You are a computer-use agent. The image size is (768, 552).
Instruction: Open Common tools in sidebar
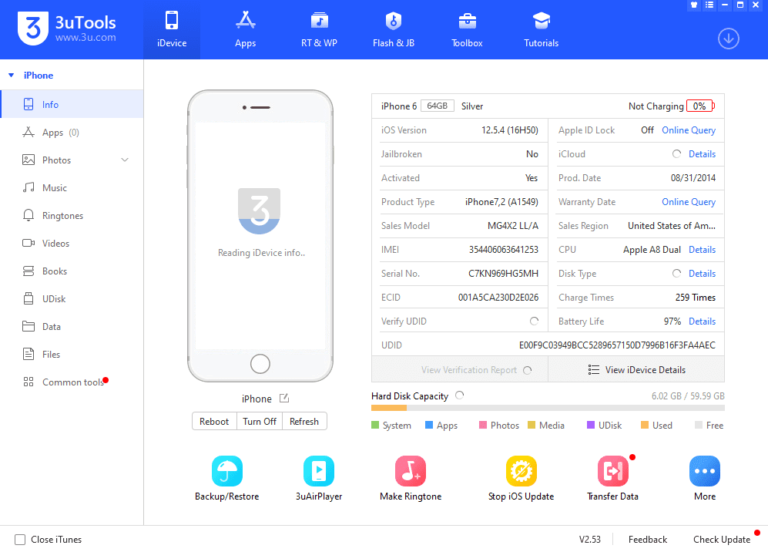[x=72, y=382]
